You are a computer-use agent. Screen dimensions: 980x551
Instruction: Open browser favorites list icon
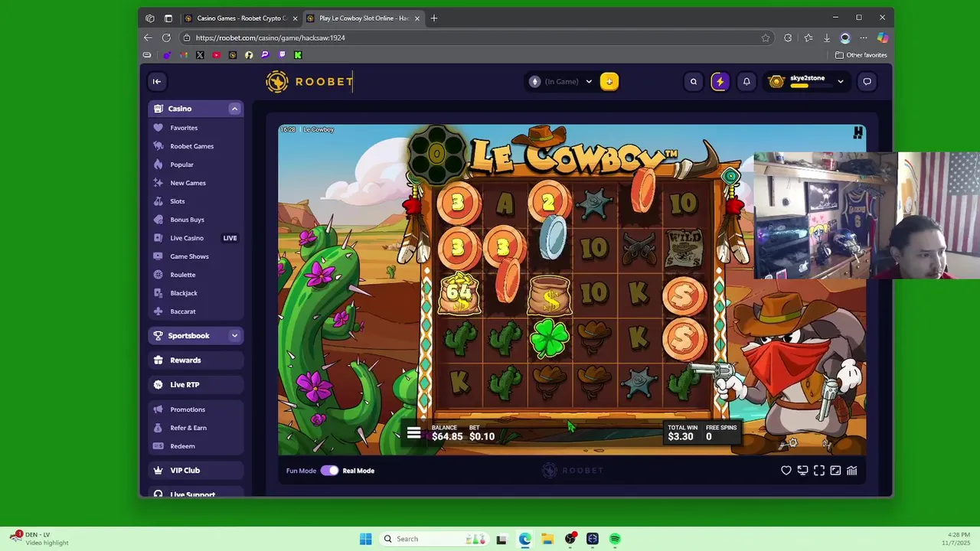pyautogui.click(x=808, y=37)
